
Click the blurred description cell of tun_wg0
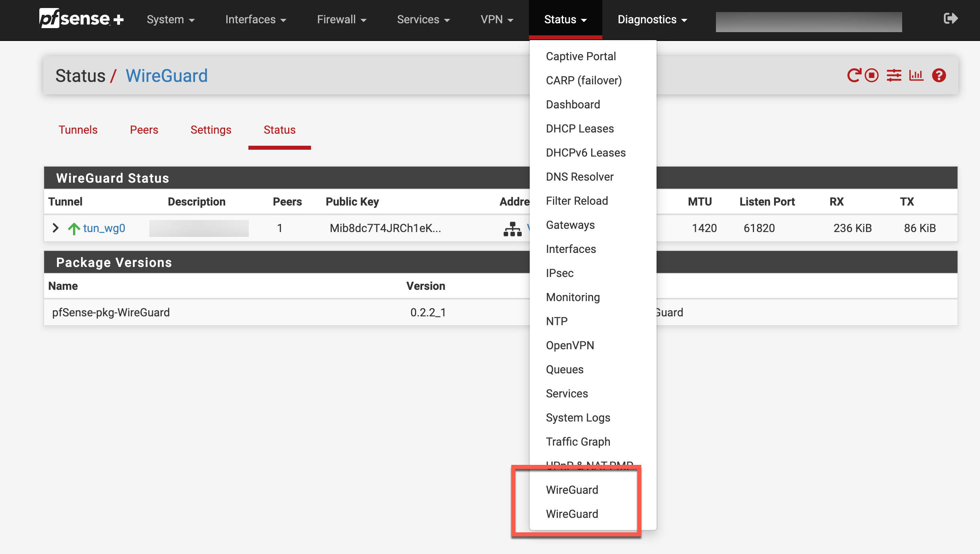tap(199, 228)
